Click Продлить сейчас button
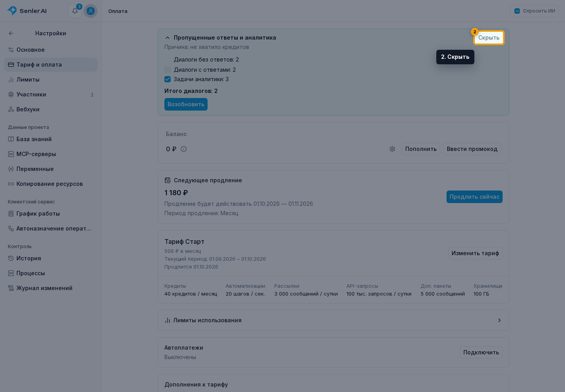Screen dimensions: 565x392 [474, 197]
